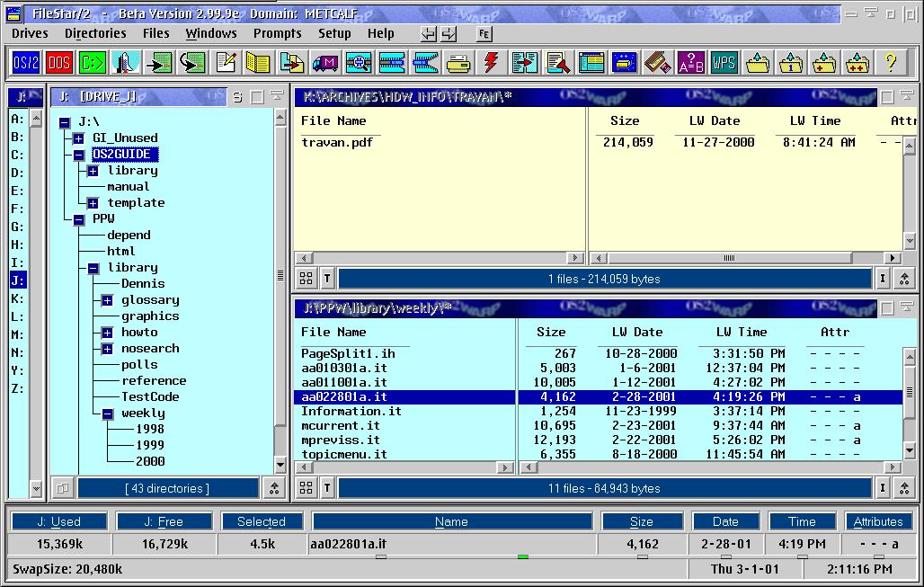The width and height of the screenshot is (924, 587).
Task: Click the tree icon right of '43 directories'
Action: tap(274, 488)
